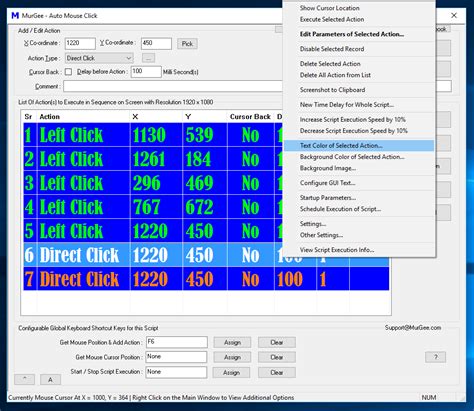Click the ellipsis button beside Action Type
The width and height of the screenshot is (474, 411).
(x=148, y=58)
